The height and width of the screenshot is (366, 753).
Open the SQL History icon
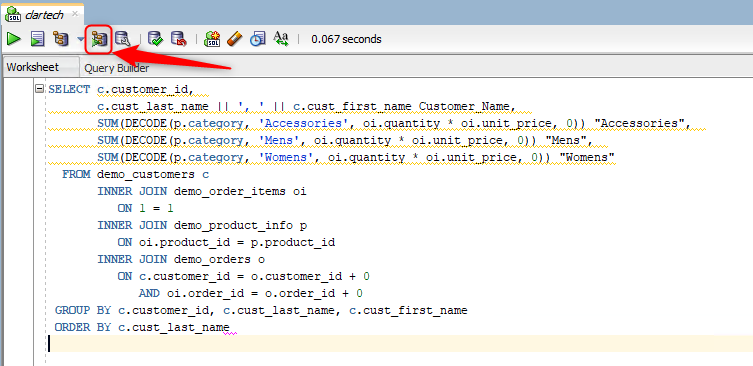[257, 39]
